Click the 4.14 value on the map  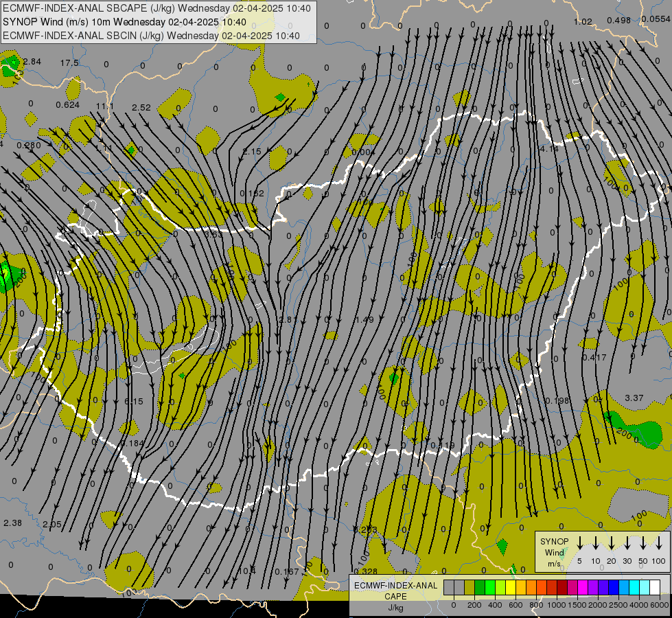[549, 149]
